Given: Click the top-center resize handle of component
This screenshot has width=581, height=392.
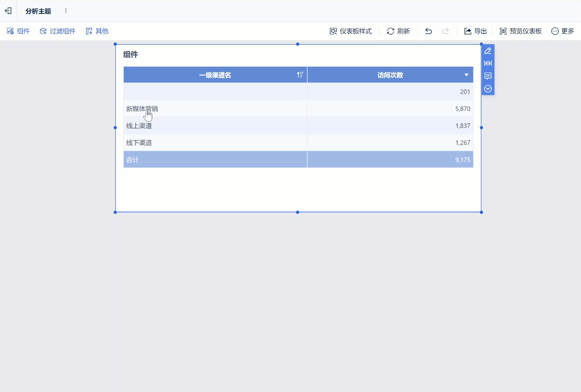Looking at the screenshot, I should (x=298, y=44).
